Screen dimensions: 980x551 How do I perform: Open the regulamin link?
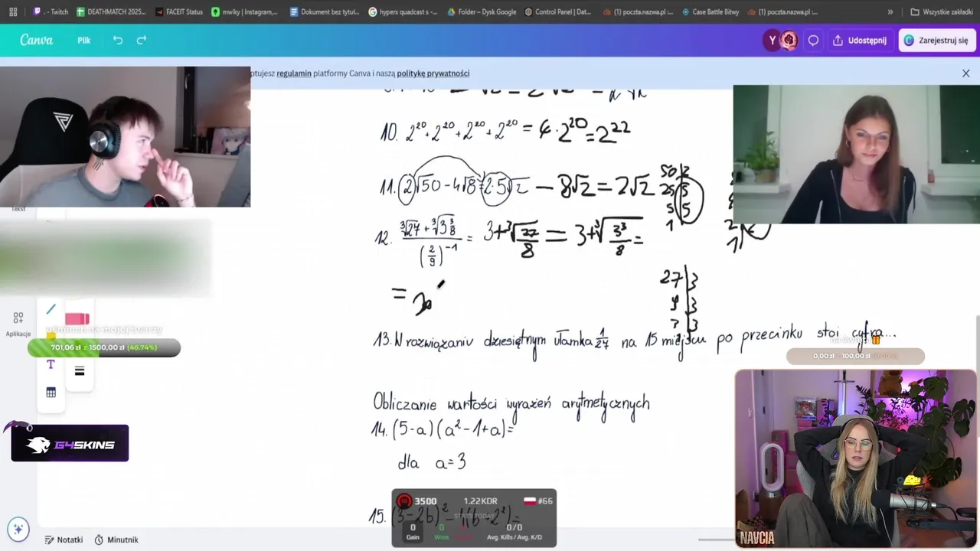(x=294, y=73)
